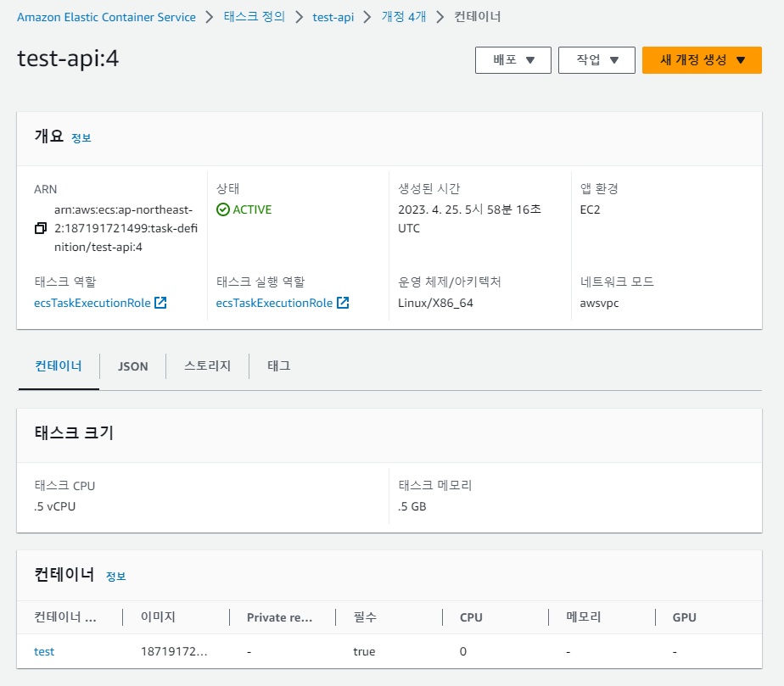Go to Amazon Elastic Container Service breadcrumb
Viewport: 784px width, 686px height.
107,17
